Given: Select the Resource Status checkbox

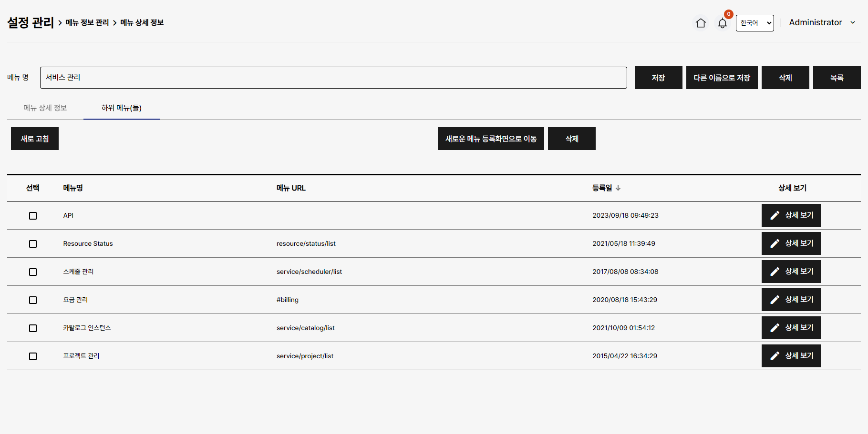Looking at the screenshot, I should 33,244.
